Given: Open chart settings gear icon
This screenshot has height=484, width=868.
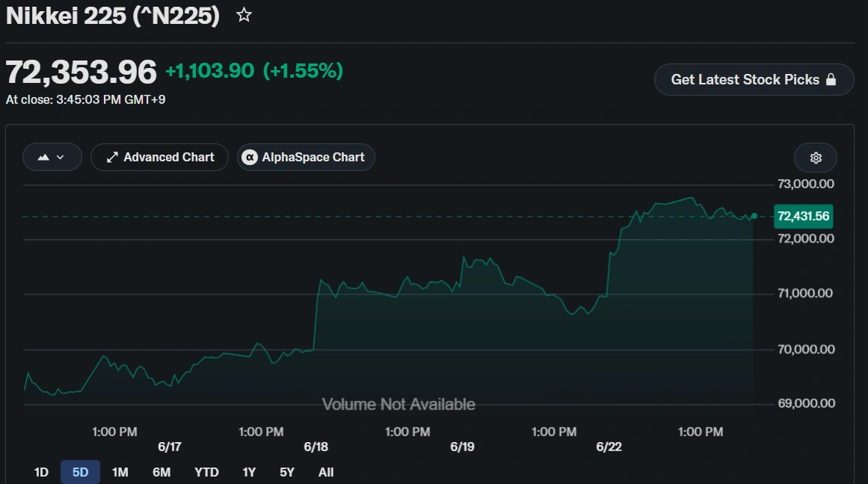Looking at the screenshot, I should 816,158.
